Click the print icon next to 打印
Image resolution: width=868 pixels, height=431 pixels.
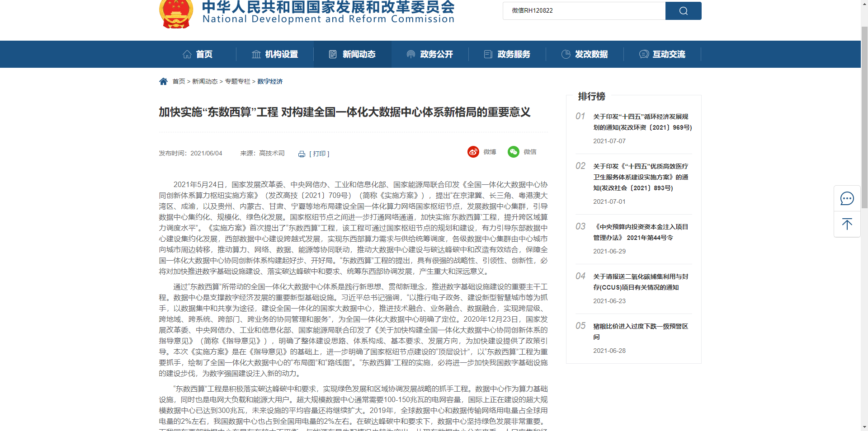click(301, 154)
